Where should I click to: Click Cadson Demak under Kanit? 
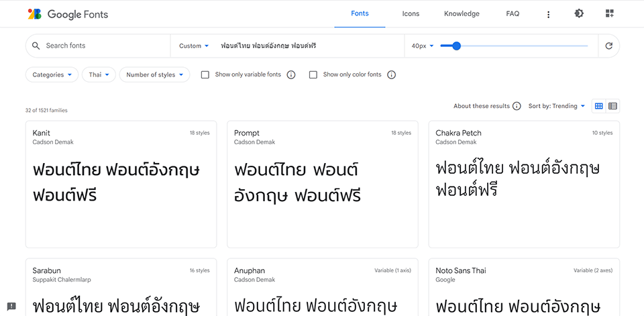pyautogui.click(x=53, y=142)
